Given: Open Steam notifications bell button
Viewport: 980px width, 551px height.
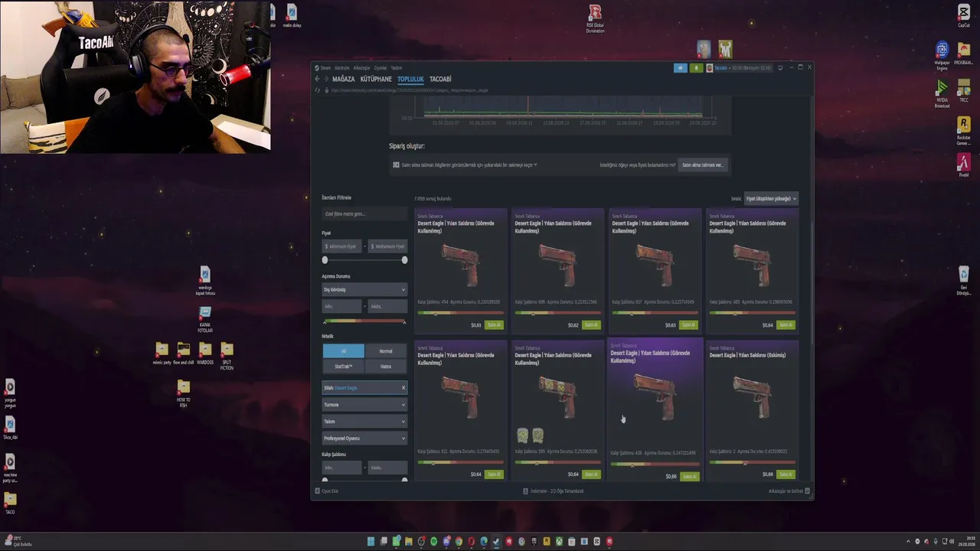Looking at the screenshot, I should (696, 68).
